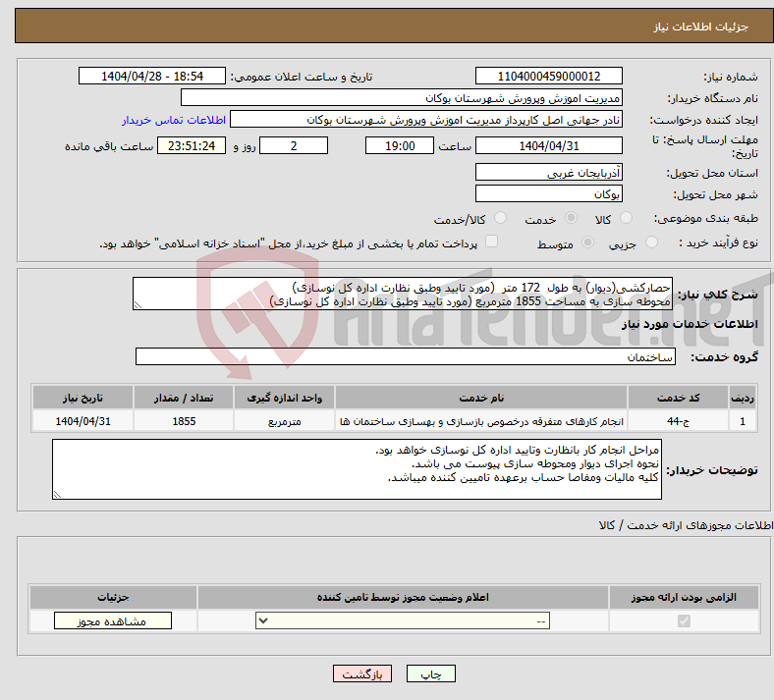Screen dimensions: 774x700
Task: Open the اطلاعات تماس خریدار link
Action: click(x=174, y=120)
